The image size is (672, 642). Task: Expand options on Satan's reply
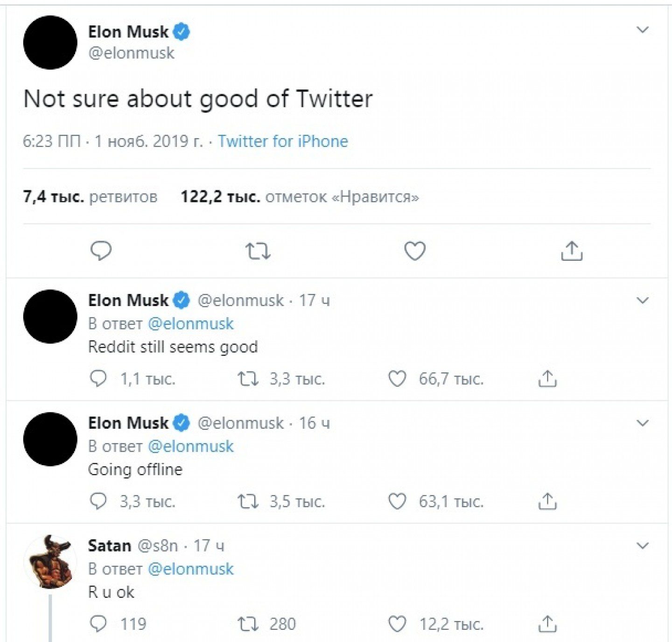(643, 546)
